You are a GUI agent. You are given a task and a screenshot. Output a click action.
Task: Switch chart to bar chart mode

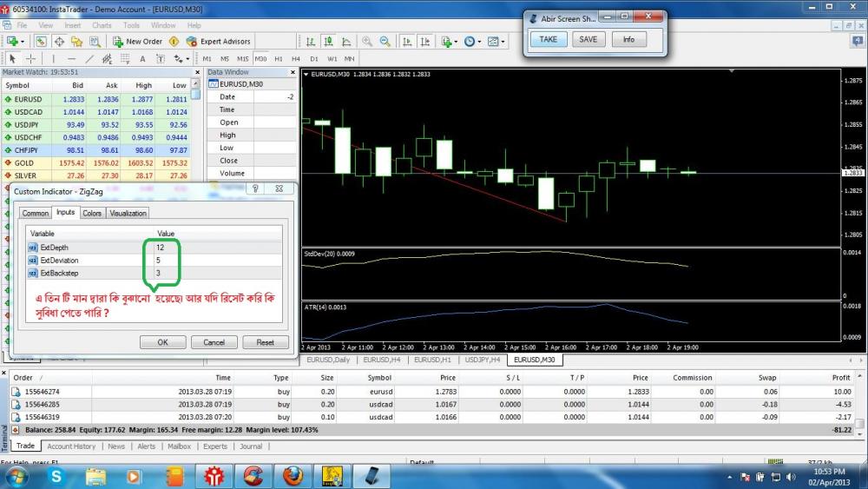[x=311, y=42]
